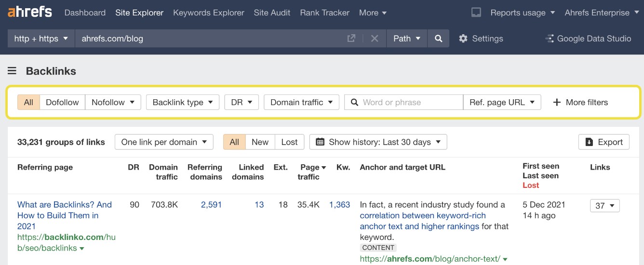Toggle the hamburger sidebar menu
Screen dimensions: 644x265
(12, 71)
